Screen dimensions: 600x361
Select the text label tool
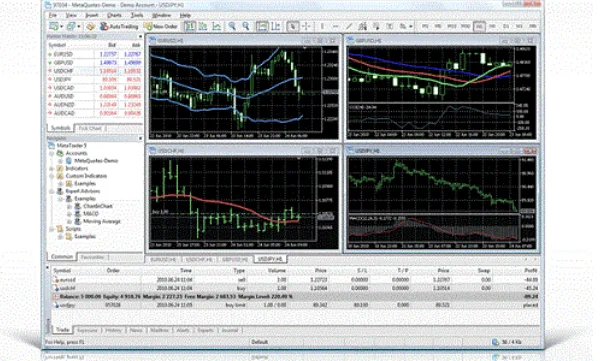pos(390,26)
